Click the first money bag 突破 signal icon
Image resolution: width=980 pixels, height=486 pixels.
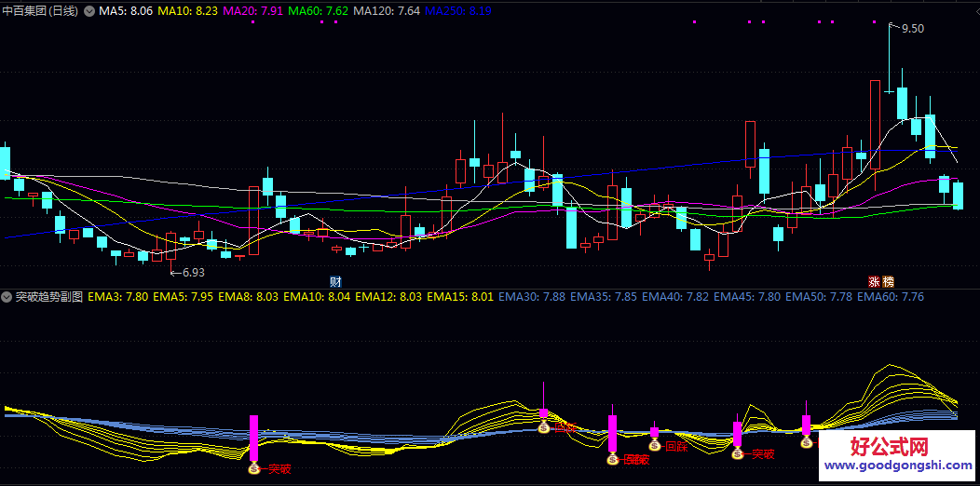(x=253, y=468)
